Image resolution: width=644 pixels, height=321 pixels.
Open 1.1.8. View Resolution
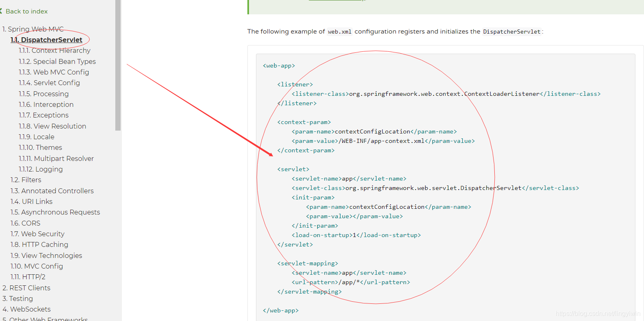52,126
